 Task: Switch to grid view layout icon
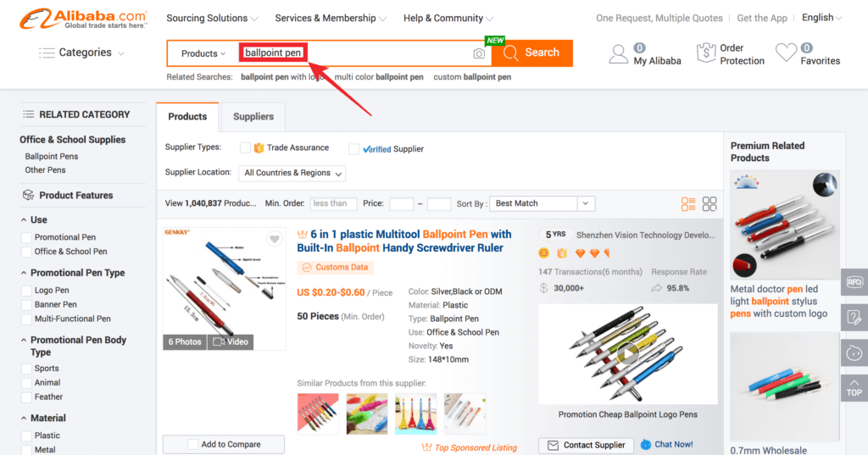709,203
